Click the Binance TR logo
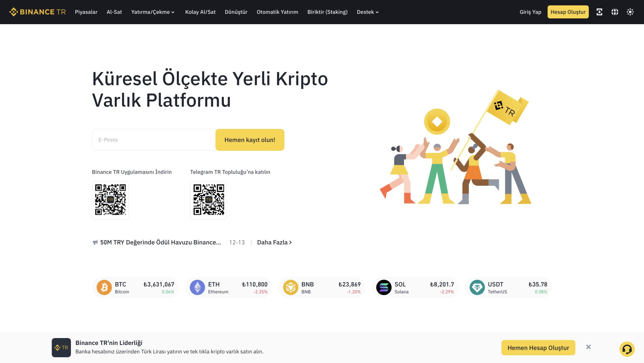 [x=37, y=12]
